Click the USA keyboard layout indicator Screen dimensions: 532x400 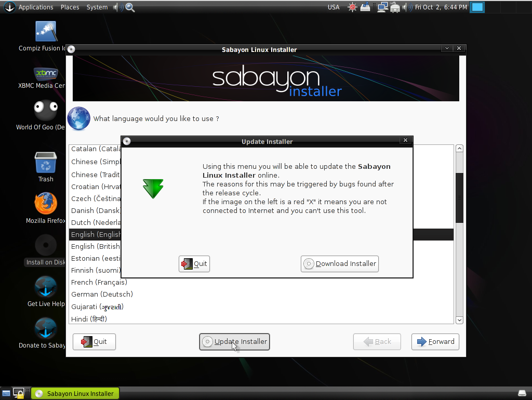pyautogui.click(x=334, y=7)
